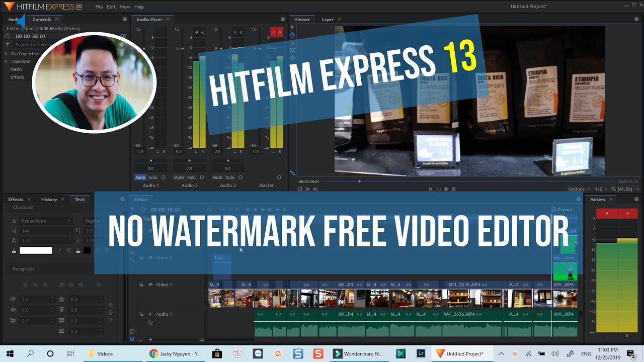Mute the Audio 1 mixer channel
This screenshot has width=644, height=362.
point(140,177)
